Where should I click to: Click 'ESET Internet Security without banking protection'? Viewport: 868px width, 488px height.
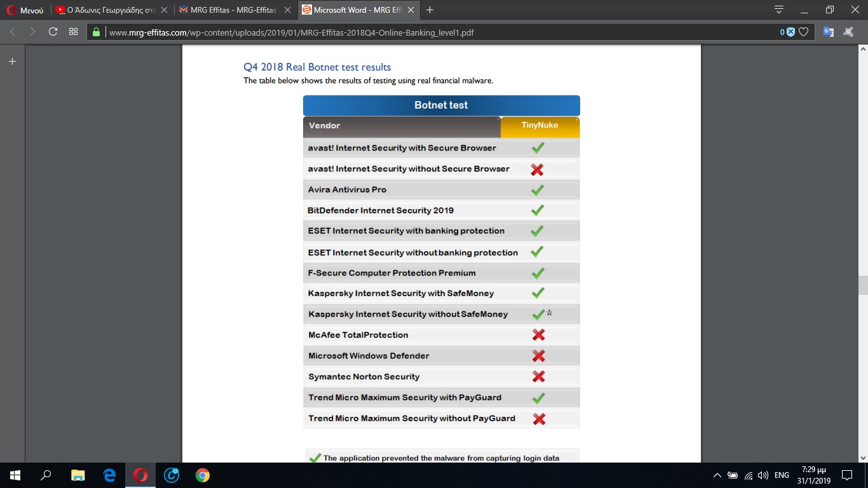[x=413, y=253]
